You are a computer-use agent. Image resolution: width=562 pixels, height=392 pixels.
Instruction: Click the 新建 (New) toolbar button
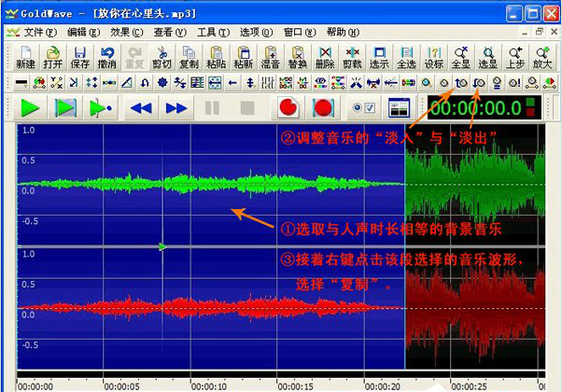click(25, 57)
